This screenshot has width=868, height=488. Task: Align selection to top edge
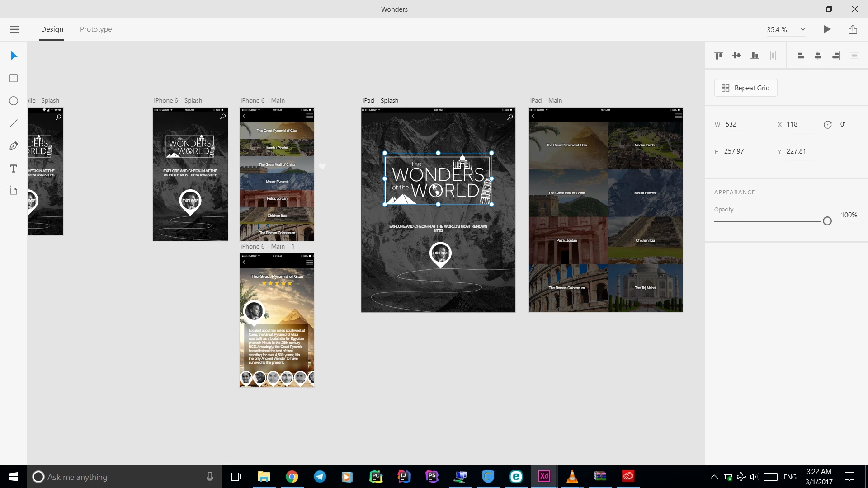click(x=719, y=56)
